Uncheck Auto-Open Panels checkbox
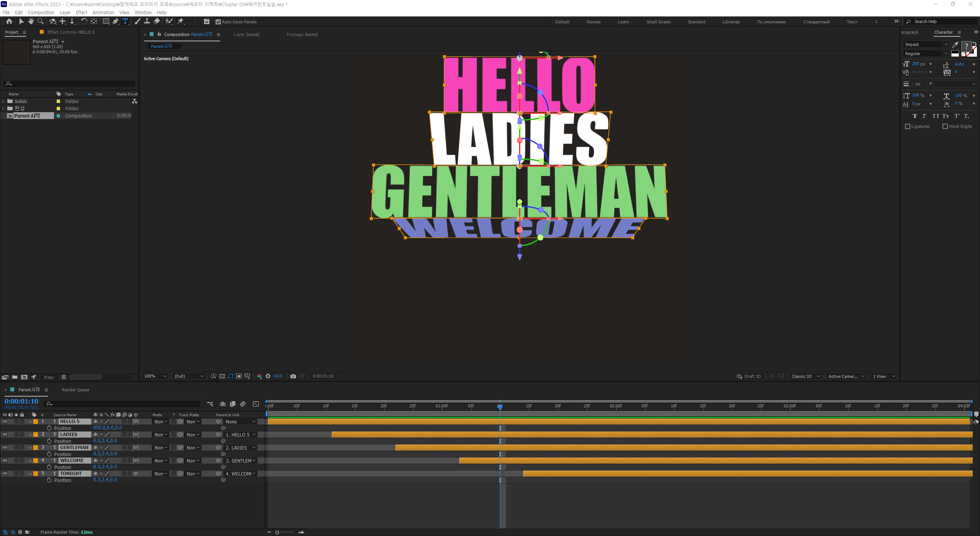The width and height of the screenshot is (980, 536). coord(218,22)
